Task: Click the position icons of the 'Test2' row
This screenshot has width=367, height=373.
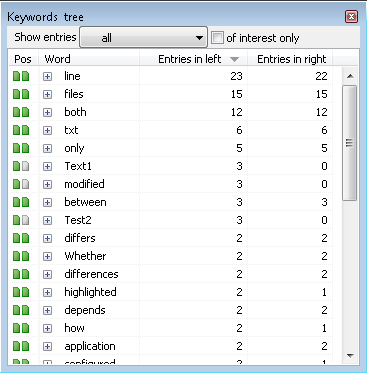Action: click(x=21, y=220)
